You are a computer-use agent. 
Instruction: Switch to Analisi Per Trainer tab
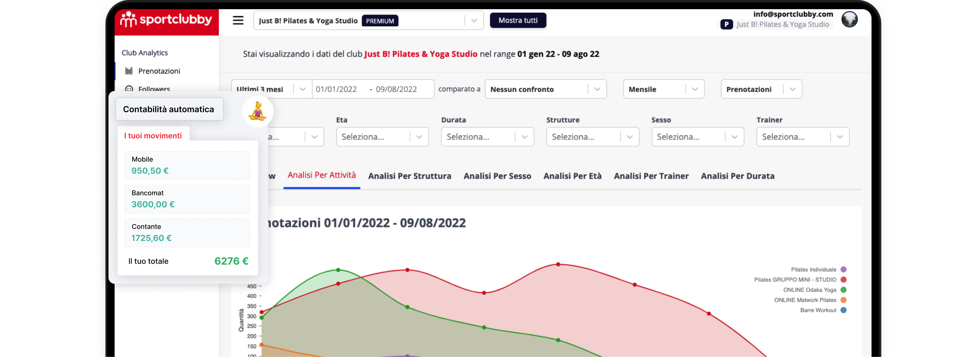click(x=651, y=176)
